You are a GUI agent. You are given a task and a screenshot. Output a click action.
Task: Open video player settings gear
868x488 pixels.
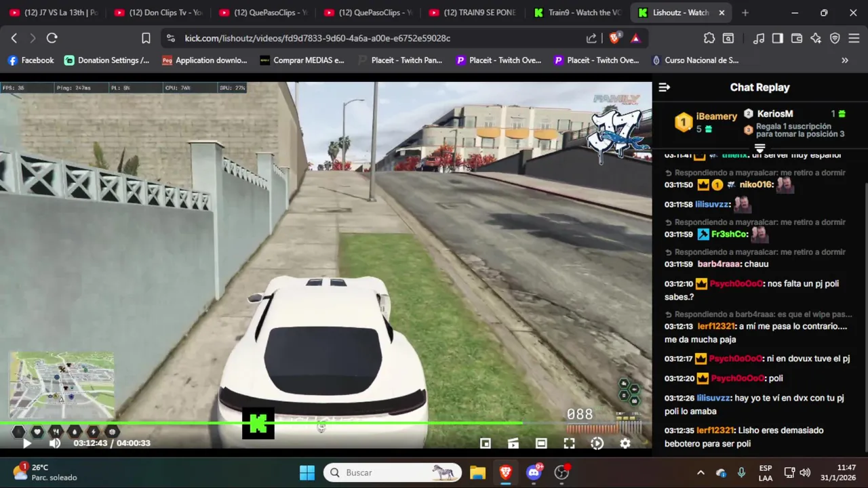coord(625,443)
